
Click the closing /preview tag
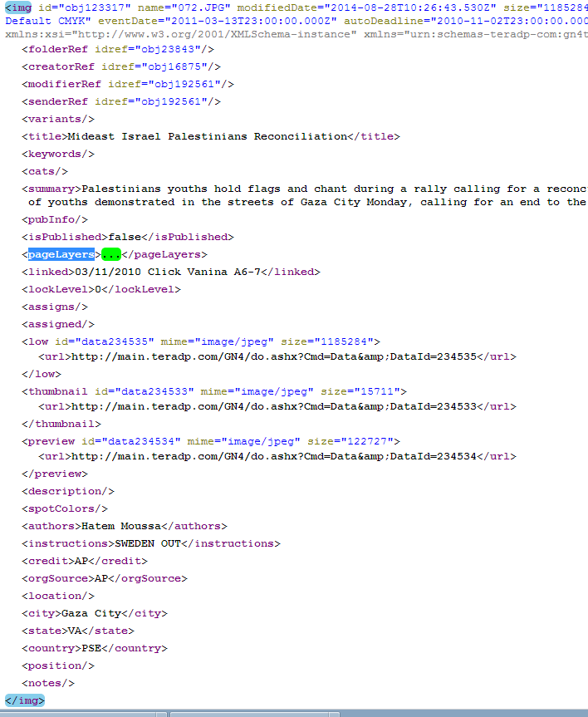[x=55, y=474]
